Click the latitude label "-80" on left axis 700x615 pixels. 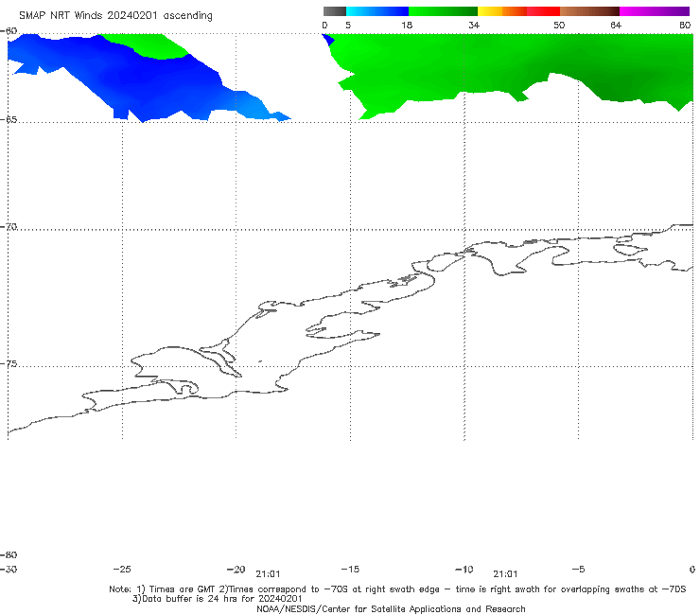click(9, 554)
